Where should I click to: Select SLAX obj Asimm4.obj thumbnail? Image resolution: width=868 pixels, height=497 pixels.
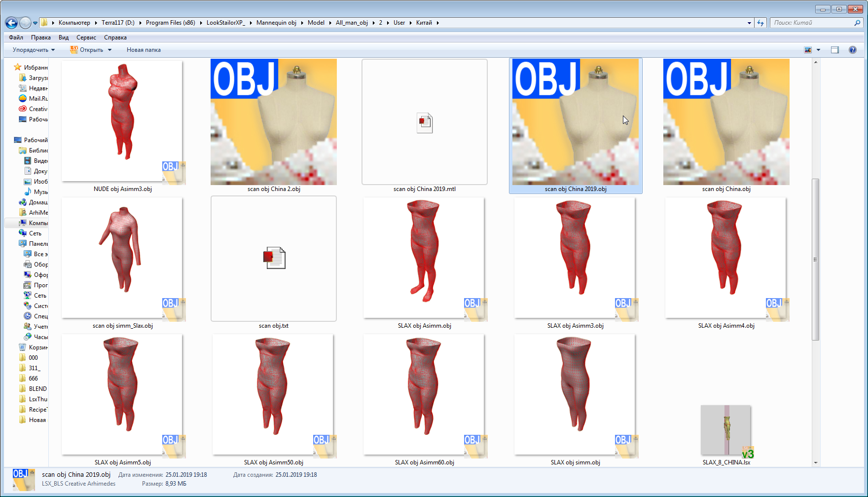click(x=726, y=259)
